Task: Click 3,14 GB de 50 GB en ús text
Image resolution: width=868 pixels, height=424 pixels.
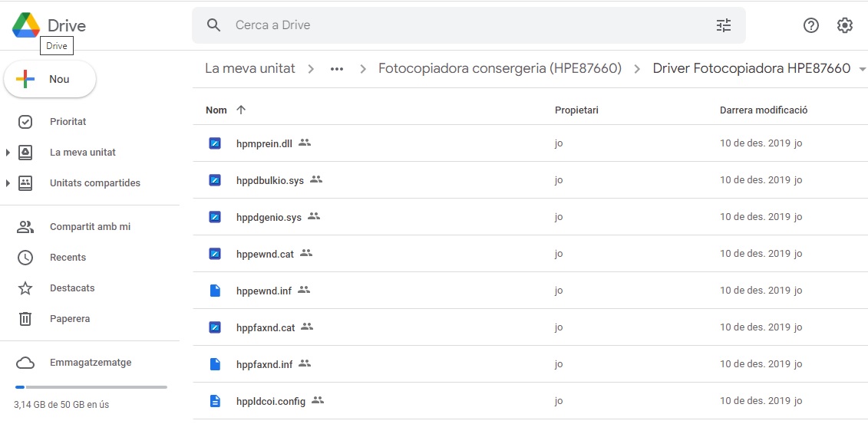Action: tap(61, 405)
